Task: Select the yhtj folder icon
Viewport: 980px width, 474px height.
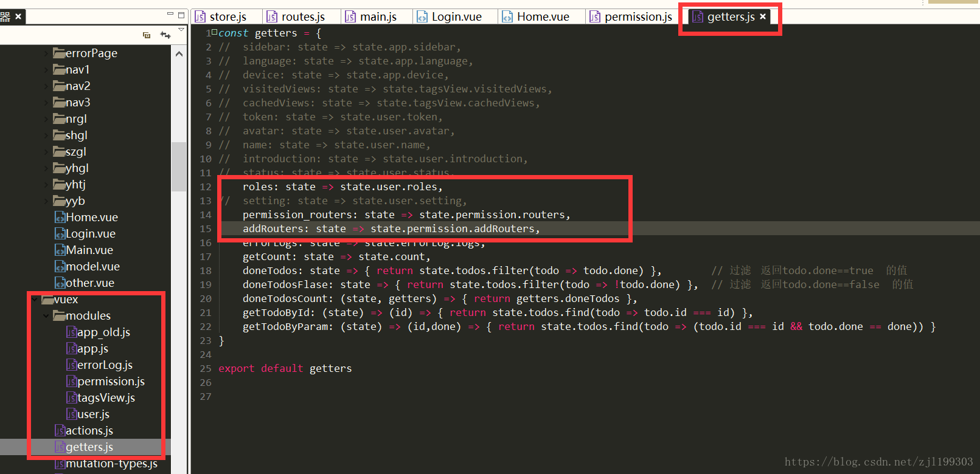Action: (x=59, y=184)
